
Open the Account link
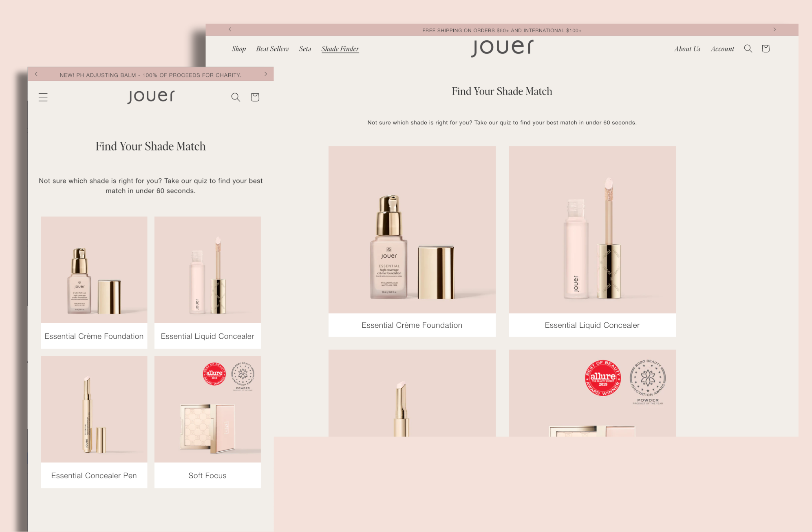[x=722, y=49]
